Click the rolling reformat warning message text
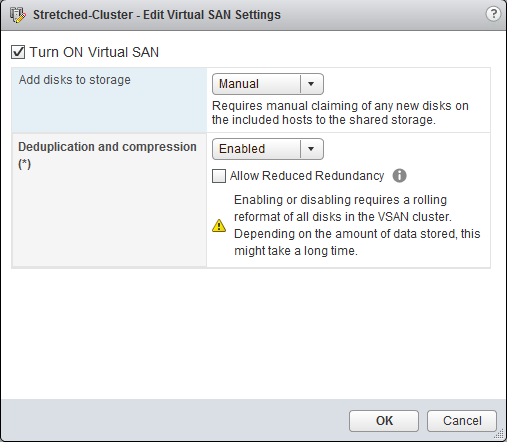 [x=357, y=225]
